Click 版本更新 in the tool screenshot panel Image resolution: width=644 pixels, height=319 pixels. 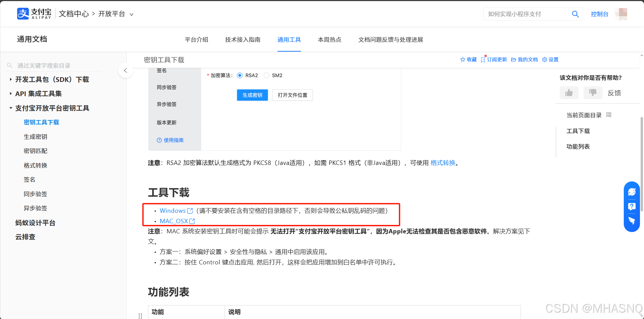167,123
